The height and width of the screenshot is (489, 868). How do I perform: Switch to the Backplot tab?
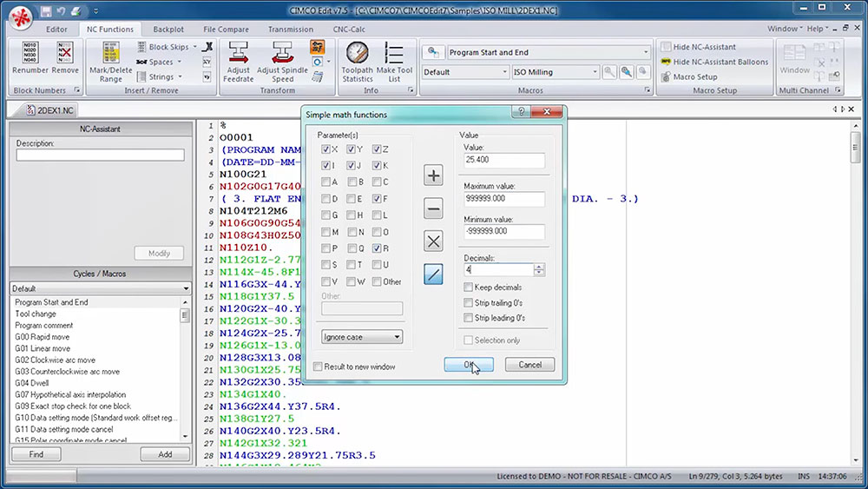click(168, 30)
